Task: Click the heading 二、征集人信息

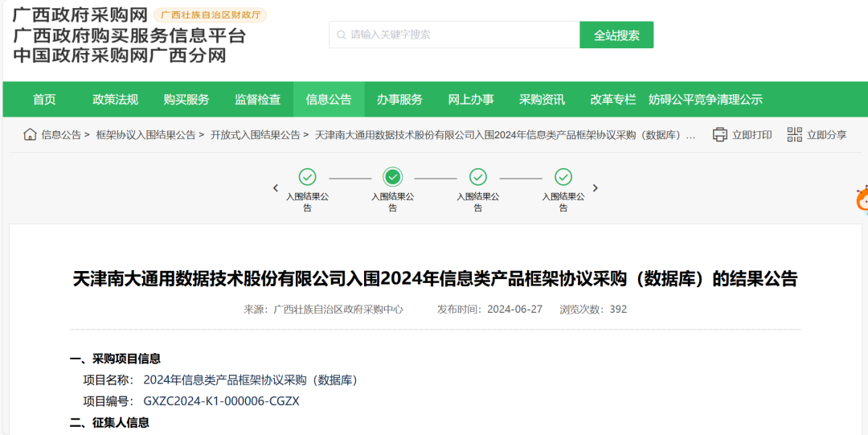Action: tap(109, 423)
